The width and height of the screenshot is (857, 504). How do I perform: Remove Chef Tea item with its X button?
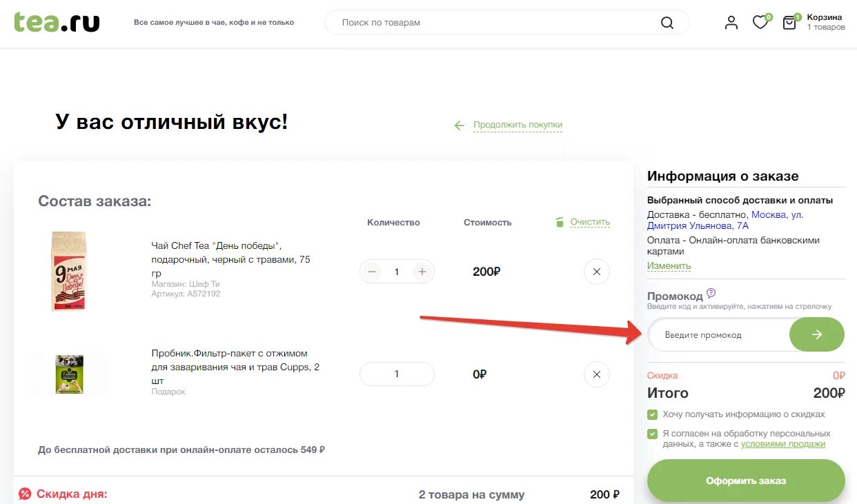[x=597, y=271]
